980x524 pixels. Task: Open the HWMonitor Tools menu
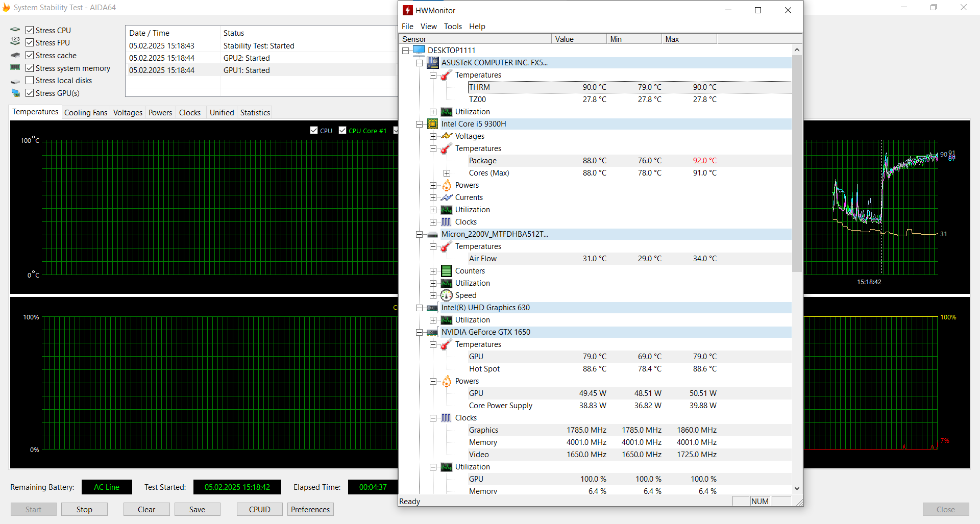(453, 27)
